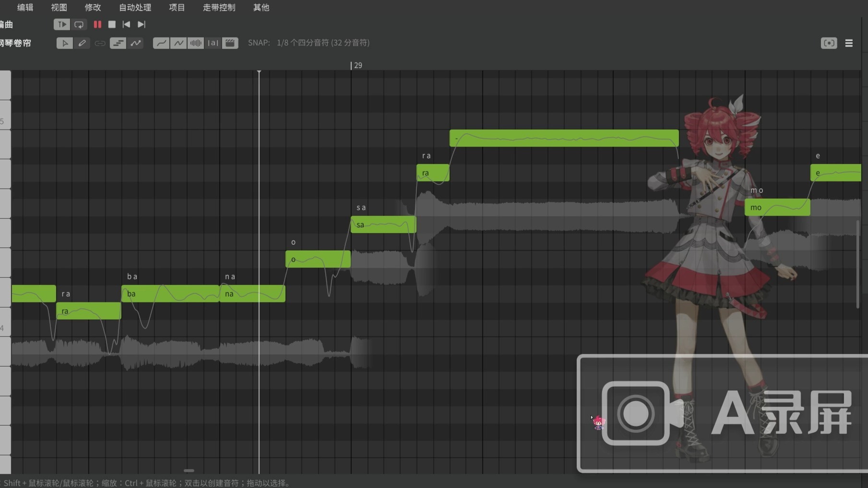868x488 pixels.
Task: Click measure 29 marker on the ruler
Action: pos(357,65)
